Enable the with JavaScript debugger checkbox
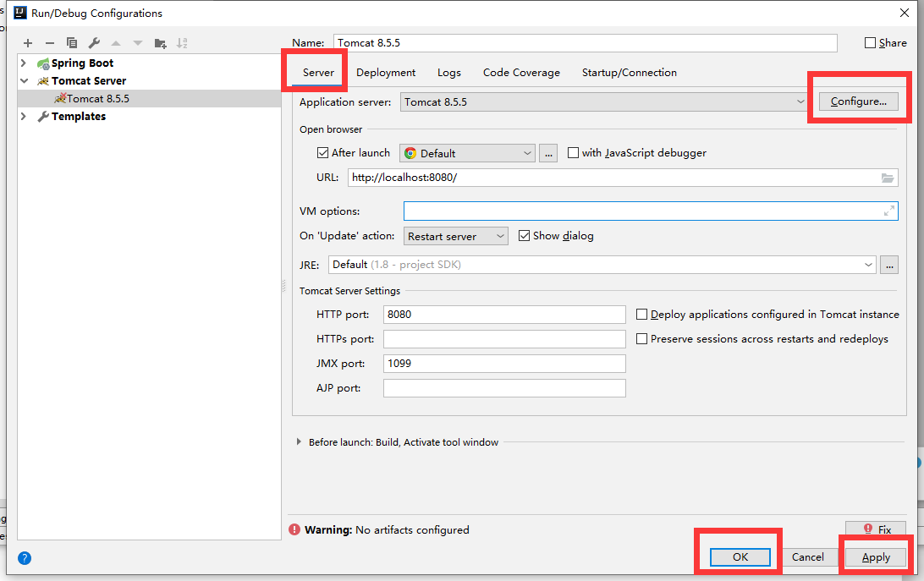 573,152
